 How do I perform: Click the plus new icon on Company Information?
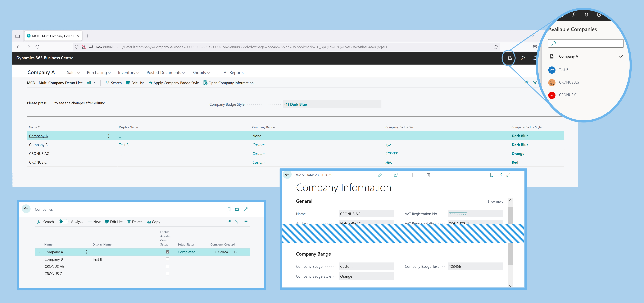click(412, 175)
